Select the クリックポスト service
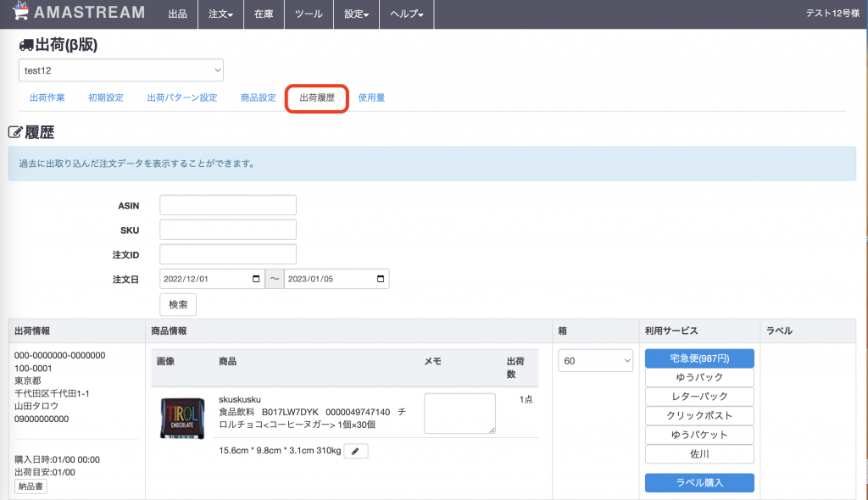Image resolution: width=868 pixels, height=500 pixels. click(699, 416)
